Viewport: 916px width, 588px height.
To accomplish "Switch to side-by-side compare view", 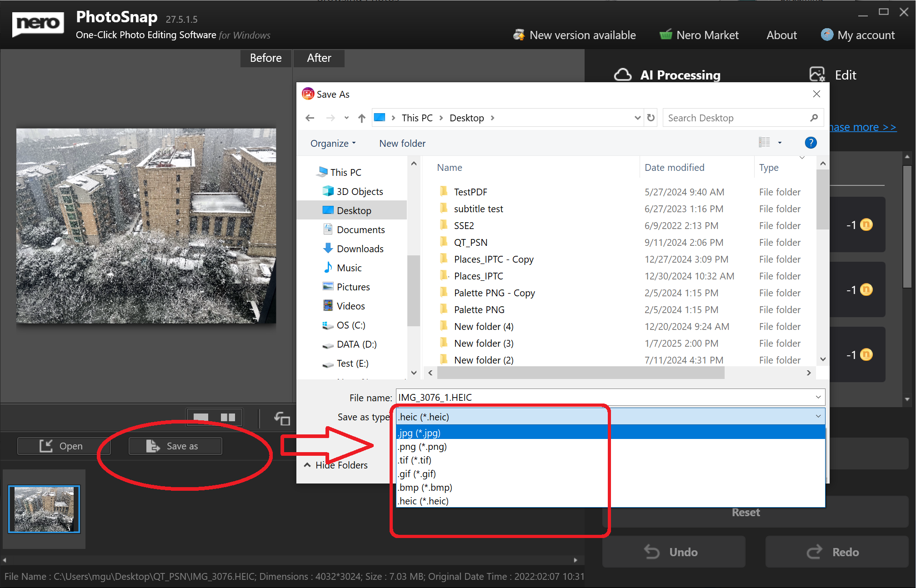I will click(x=228, y=417).
